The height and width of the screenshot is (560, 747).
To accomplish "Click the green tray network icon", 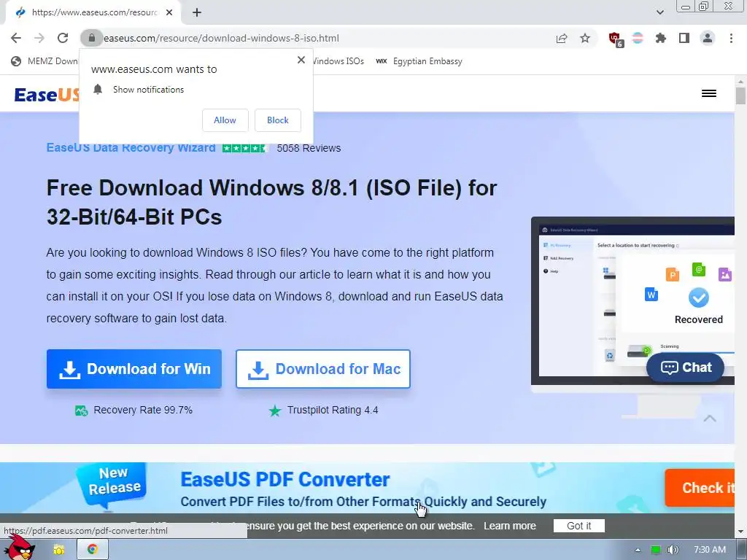I will 656,550.
